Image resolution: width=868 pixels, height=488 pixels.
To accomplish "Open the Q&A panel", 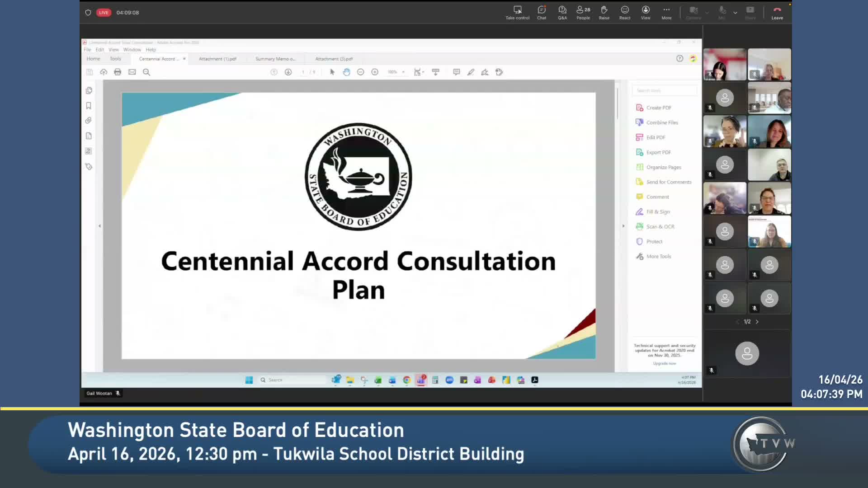I will (x=562, y=12).
